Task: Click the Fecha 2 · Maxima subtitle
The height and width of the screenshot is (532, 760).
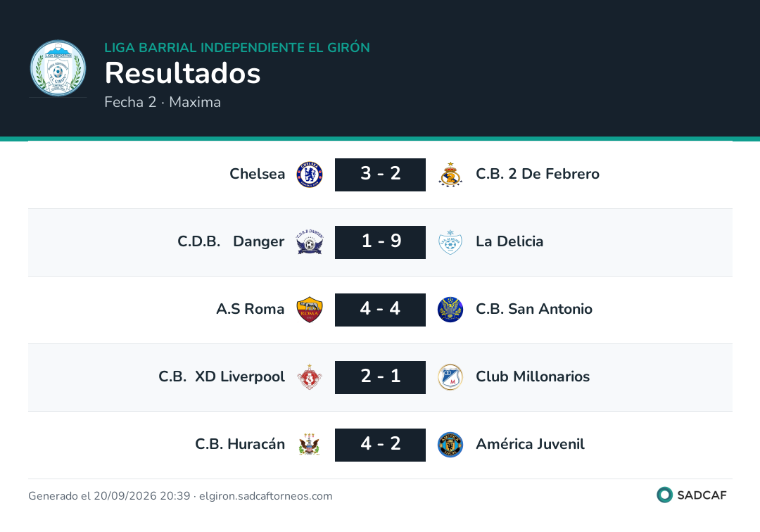Action: (163, 102)
